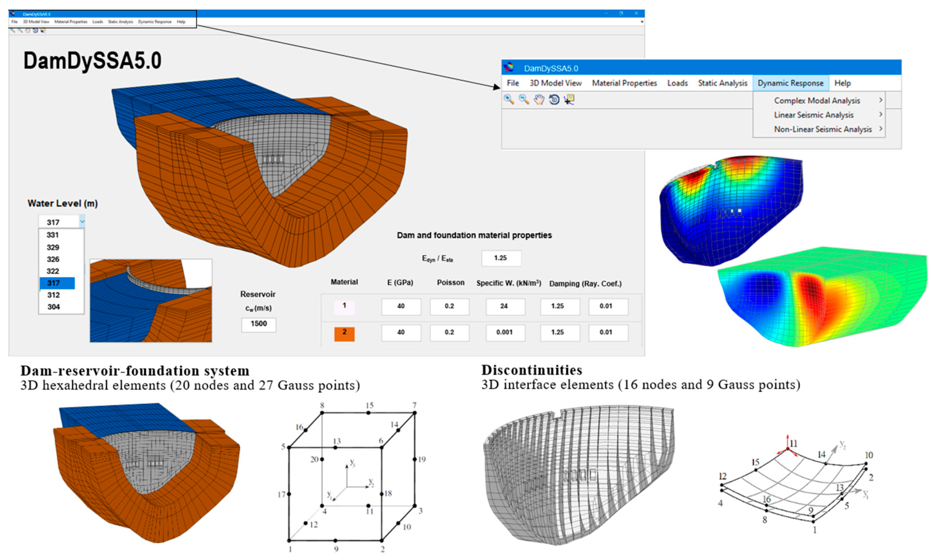Screen dimensions: 934x560
Task: Open small 3D Model View menu in main window
Action: 36,21
